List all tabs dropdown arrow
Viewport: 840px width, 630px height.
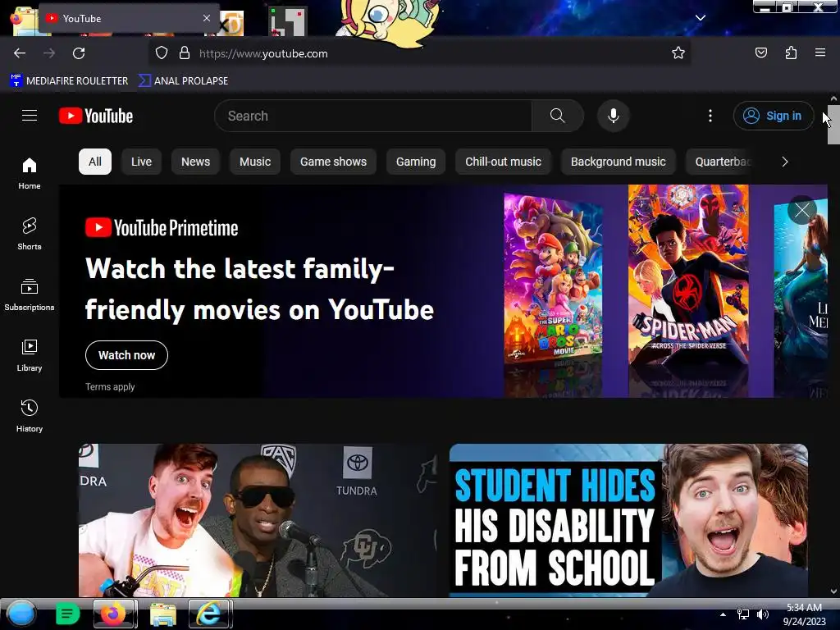[701, 18]
